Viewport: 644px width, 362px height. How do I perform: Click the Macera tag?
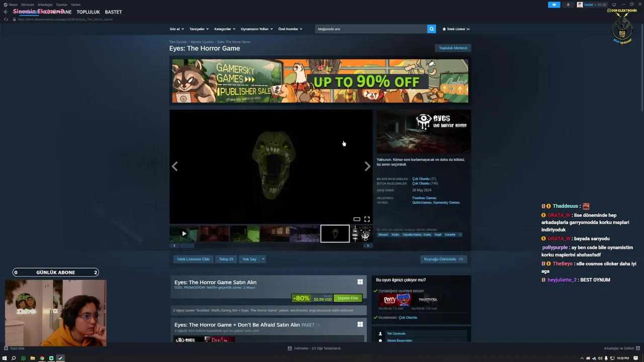tap(383, 234)
